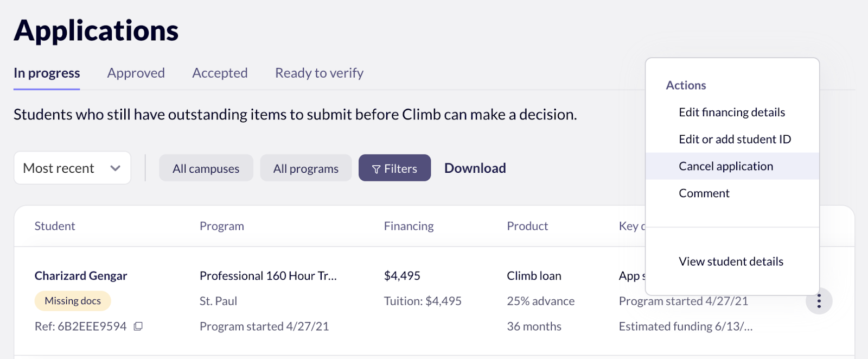Open the All campuses filter
This screenshot has width=868, height=359.
point(206,168)
